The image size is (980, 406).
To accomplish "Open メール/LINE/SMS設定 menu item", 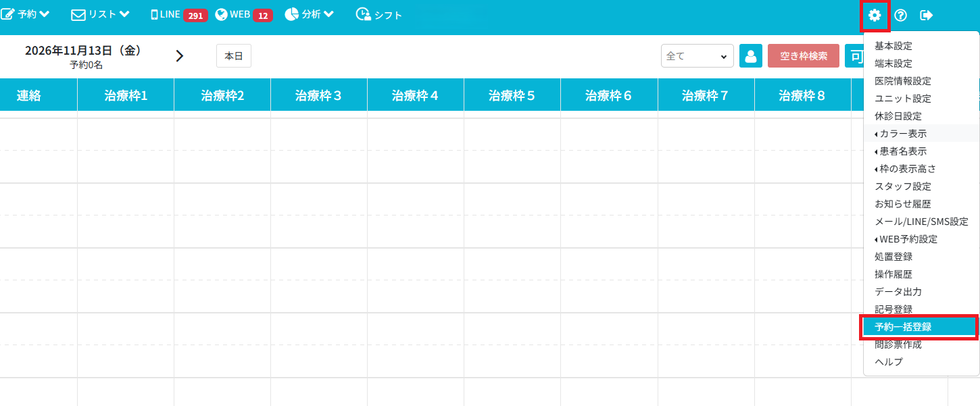I will [x=921, y=222].
